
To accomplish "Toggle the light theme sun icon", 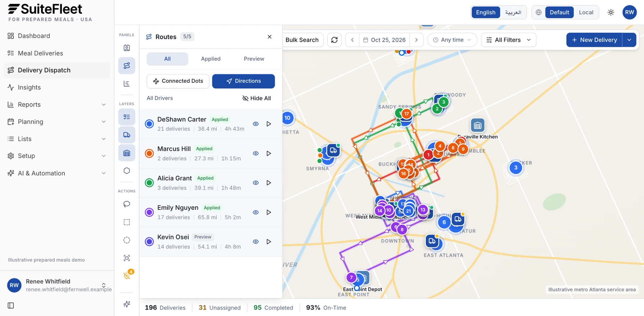I will coord(611,12).
